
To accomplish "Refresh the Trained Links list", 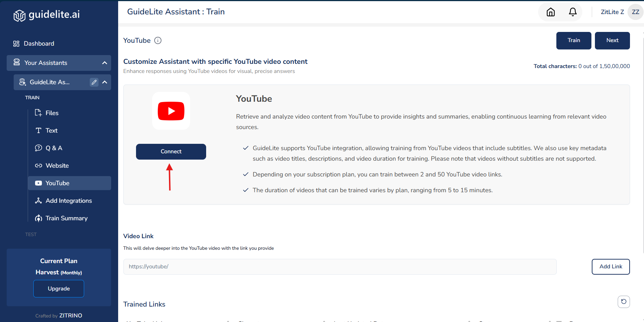I will pos(624,302).
